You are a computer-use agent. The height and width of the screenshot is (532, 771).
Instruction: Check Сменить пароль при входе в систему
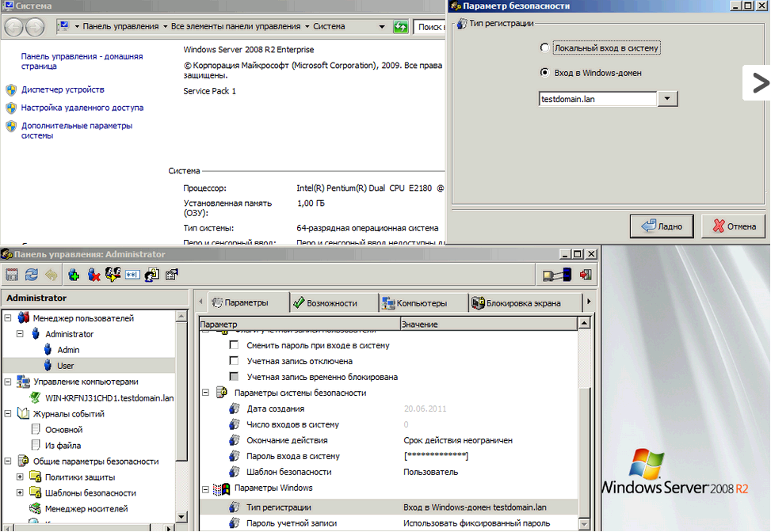tap(234, 345)
